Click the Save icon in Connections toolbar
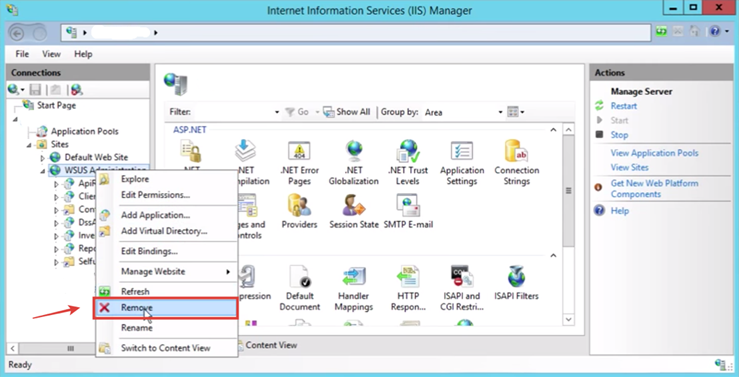This screenshot has height=377, width=739. point(35,89)
